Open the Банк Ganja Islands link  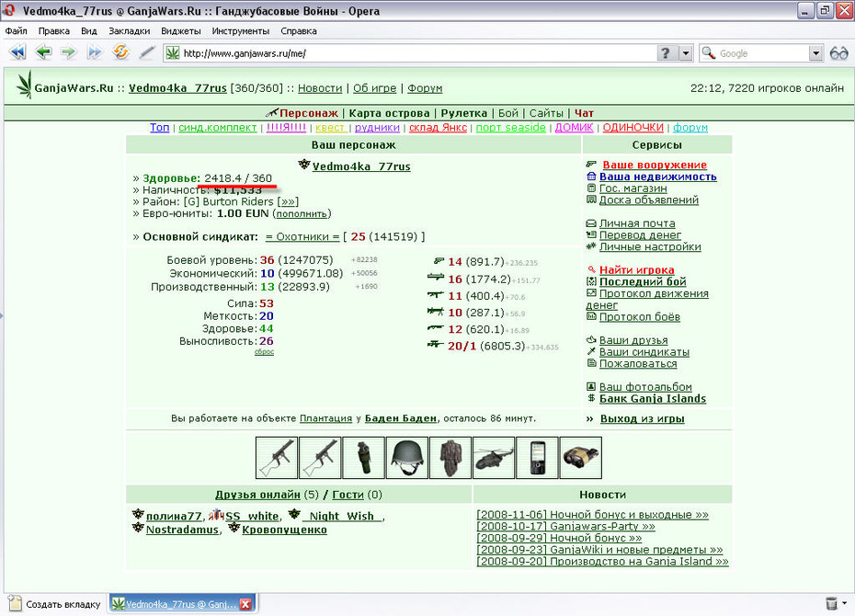[652, 398]
